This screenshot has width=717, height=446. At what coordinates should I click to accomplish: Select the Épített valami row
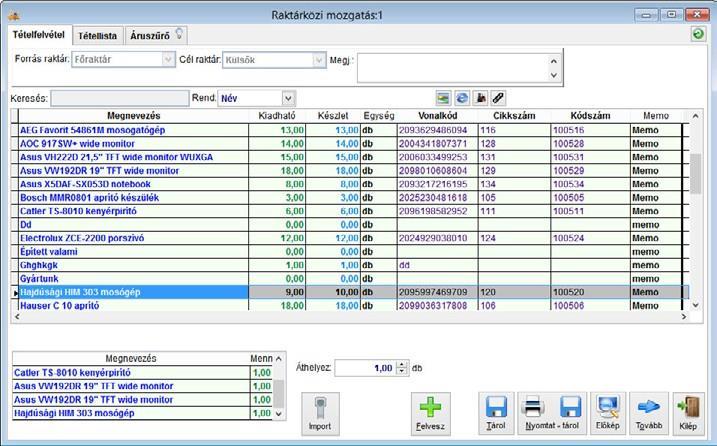pyautogui.click(x=350, y=252)
